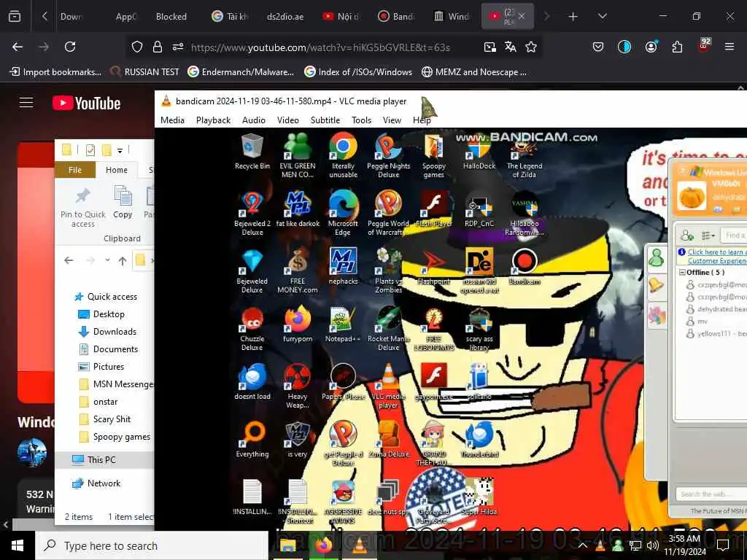Open the Bandicam desktop shortcut
747x560 pixels.
click(525, 267)
